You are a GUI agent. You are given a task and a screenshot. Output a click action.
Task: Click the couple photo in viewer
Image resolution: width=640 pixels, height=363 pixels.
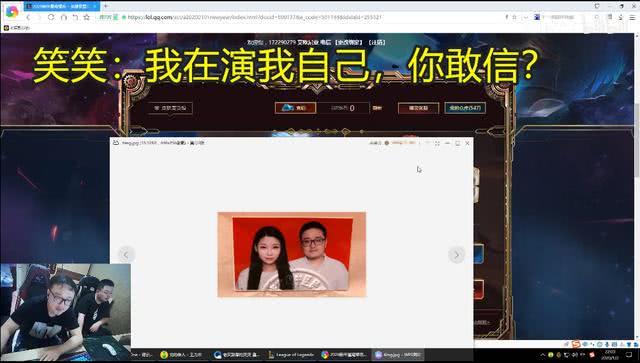click(291, 254)
